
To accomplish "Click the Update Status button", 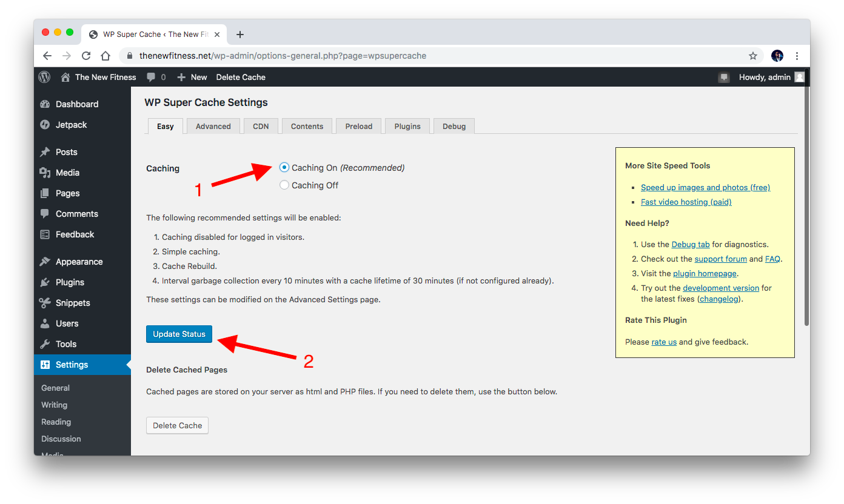I will click(x=179, y=334).
